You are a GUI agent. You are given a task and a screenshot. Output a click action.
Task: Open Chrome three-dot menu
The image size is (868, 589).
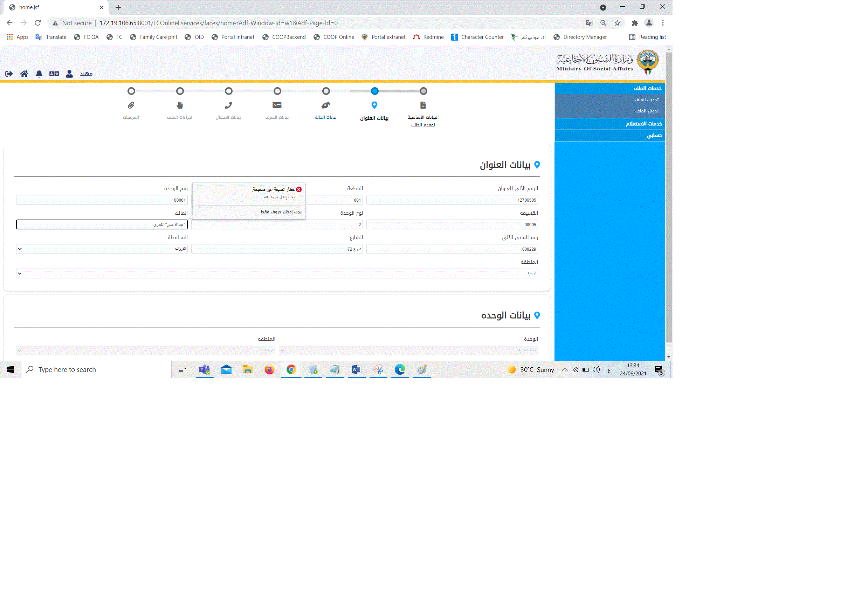(x=663, y=23)
